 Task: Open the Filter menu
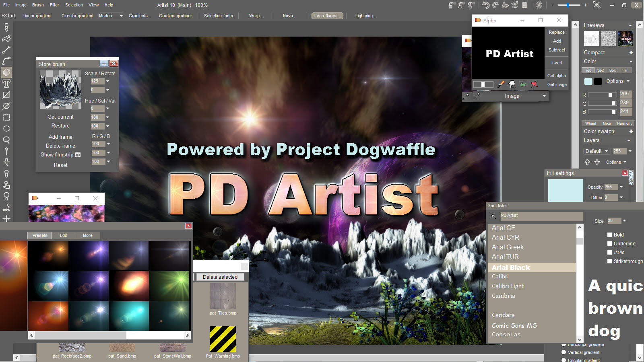54,5
